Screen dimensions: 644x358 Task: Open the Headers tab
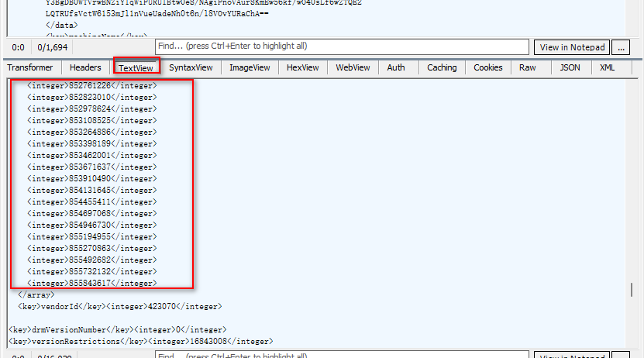(x=85, y=67)
